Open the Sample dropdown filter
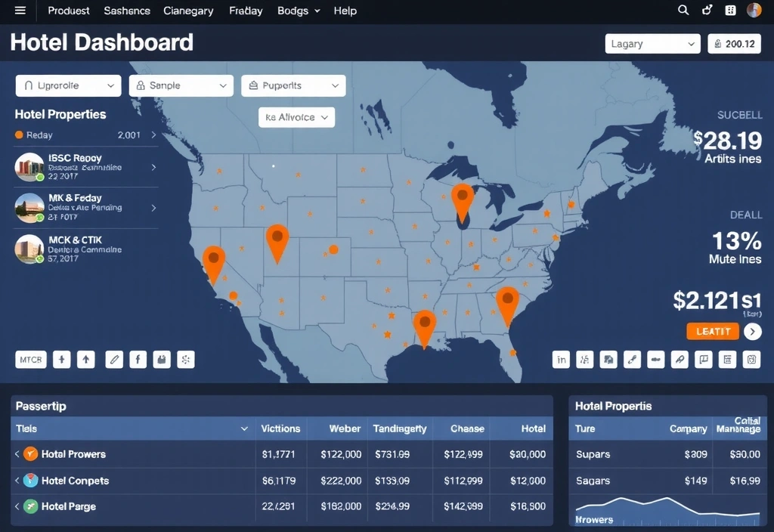Image resolution: width=774 pixels, height=532 pixels. 181,85
